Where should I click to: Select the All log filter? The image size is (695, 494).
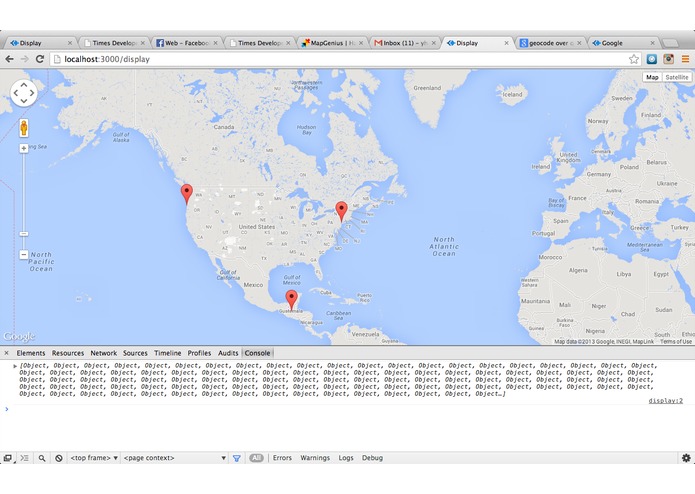(256, 458)
